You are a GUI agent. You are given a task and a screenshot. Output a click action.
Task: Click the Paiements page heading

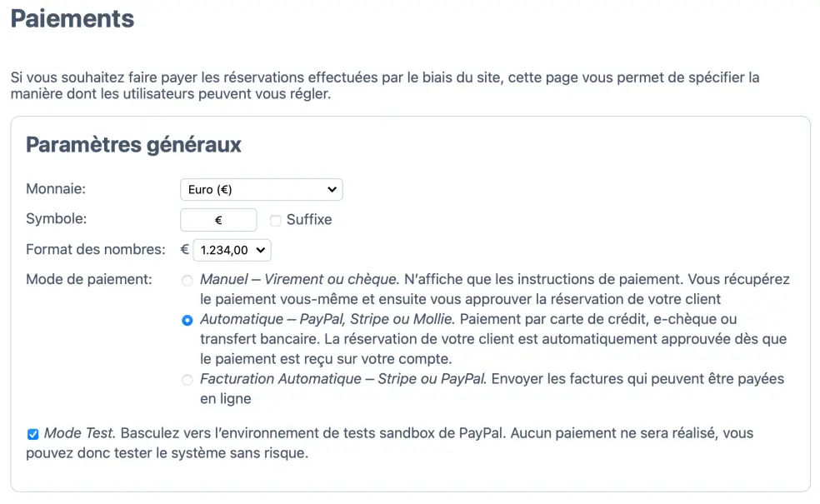[72, 20]
